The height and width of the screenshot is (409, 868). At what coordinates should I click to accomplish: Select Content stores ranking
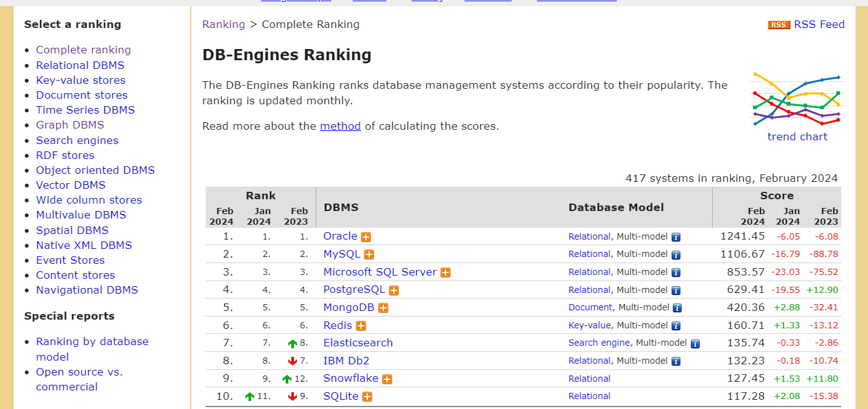click(75, 275)
